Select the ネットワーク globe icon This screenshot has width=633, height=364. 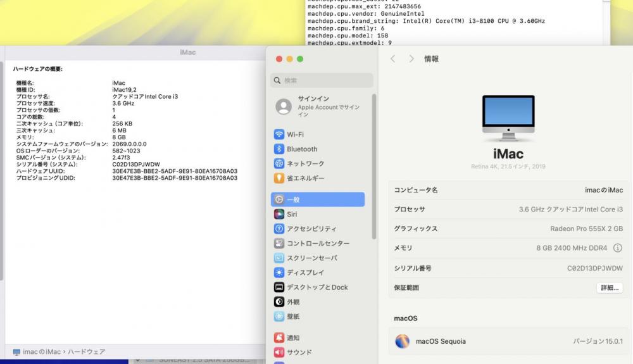(x=279, y=163)
